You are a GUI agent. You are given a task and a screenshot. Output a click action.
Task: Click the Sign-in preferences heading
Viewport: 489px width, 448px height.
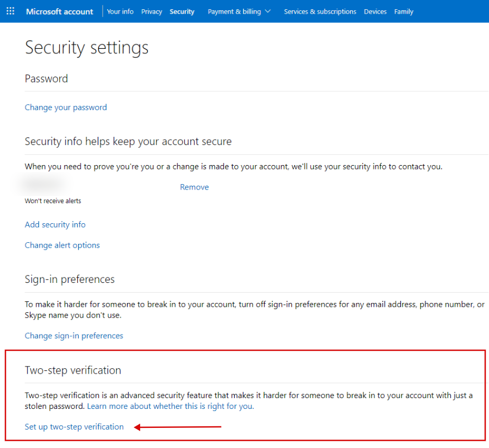[x=70, y=279]
